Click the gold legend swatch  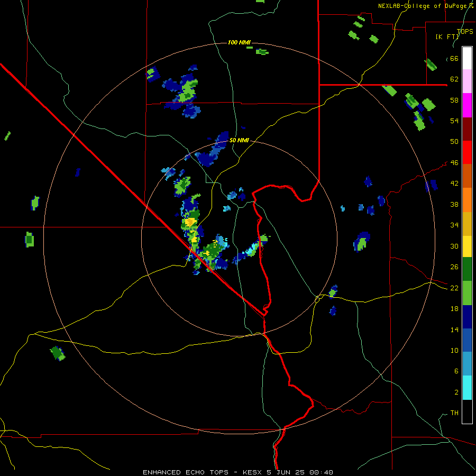coord(467,224)
